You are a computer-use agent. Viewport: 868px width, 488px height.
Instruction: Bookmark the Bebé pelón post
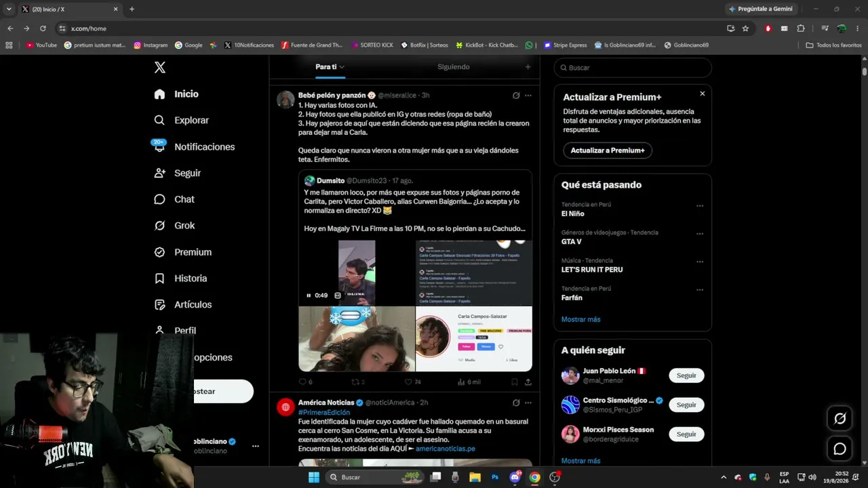[x=515, y=382]
